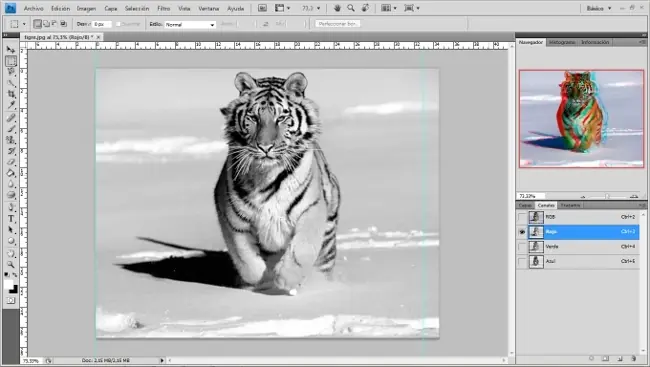This screenshot has width=650, height=367.
Task: Show the Verde channel visibility
Action: pyautogui.click(x=522, y=247)
